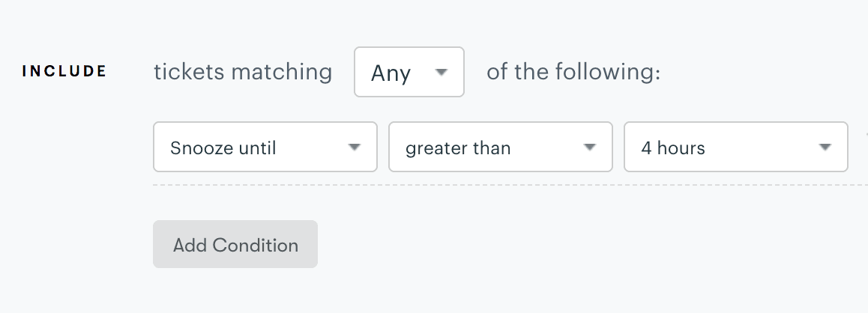Select the '4 hours' duration text
The height and width of the screenshot is (313, 868).
click(673, 148)
